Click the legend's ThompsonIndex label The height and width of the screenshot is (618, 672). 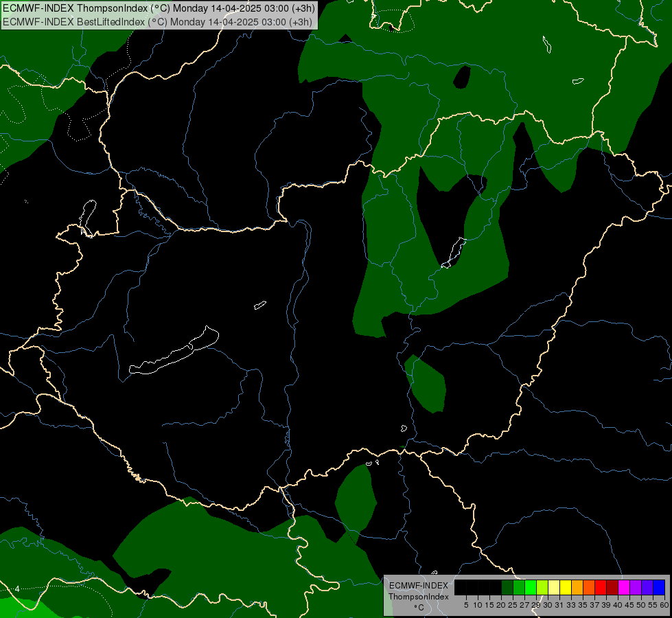click(x=419, y=597)
